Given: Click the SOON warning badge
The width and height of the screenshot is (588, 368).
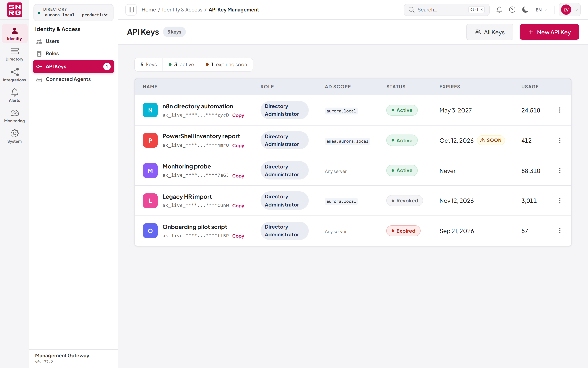Looking at the screenshot, I should (491, 140).
